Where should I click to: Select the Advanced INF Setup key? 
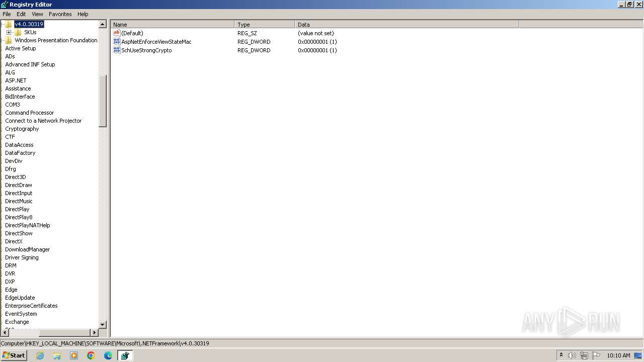click(x=30, y=64)
